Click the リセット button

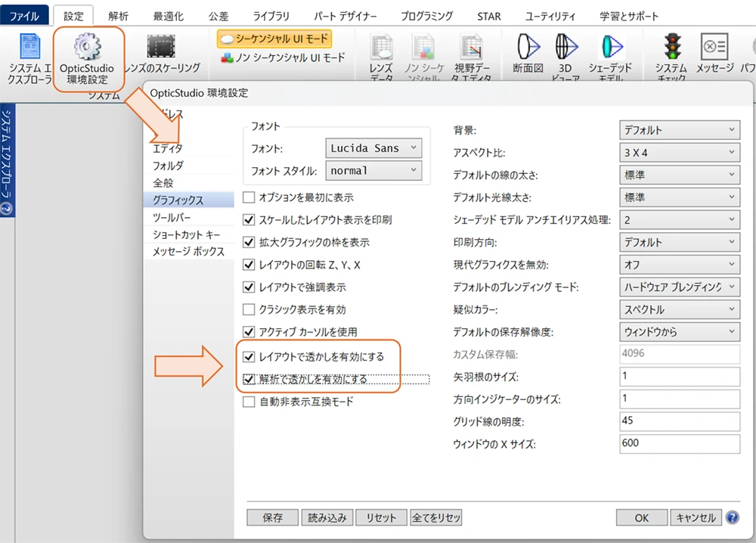coord(381,517)
